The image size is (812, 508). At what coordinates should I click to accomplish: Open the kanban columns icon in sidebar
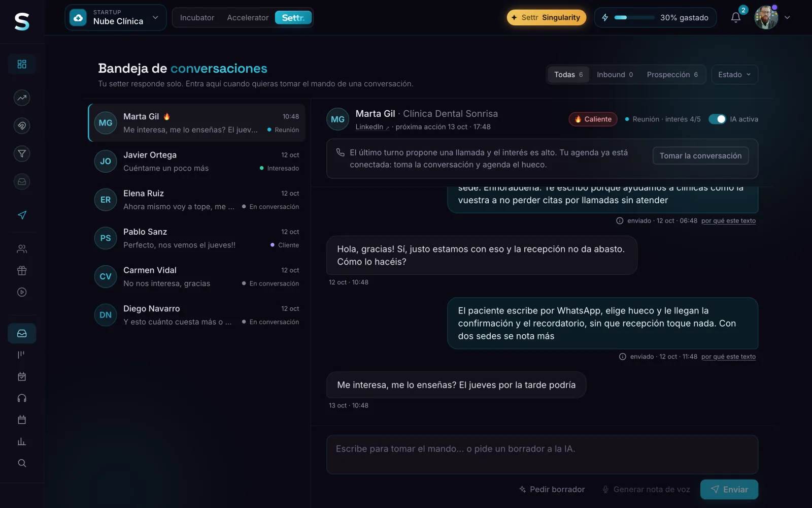tap(22, 355)
